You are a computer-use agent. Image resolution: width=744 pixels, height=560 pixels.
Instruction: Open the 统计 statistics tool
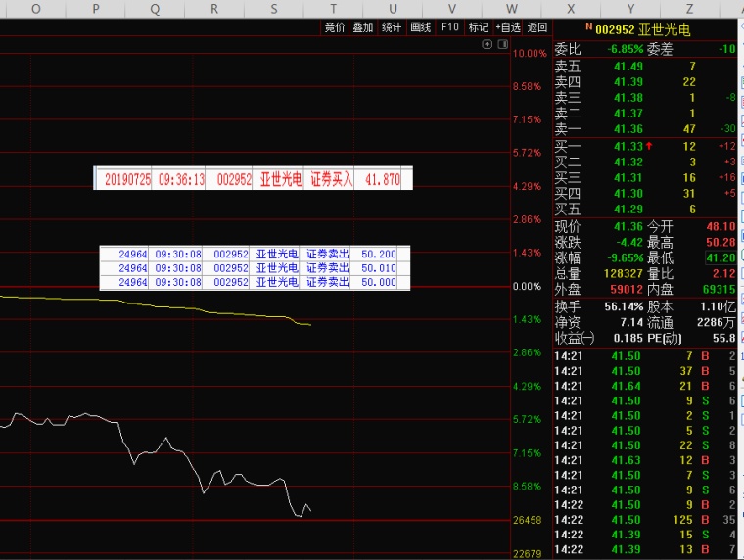pyautogui.click(x=392, y=27)
